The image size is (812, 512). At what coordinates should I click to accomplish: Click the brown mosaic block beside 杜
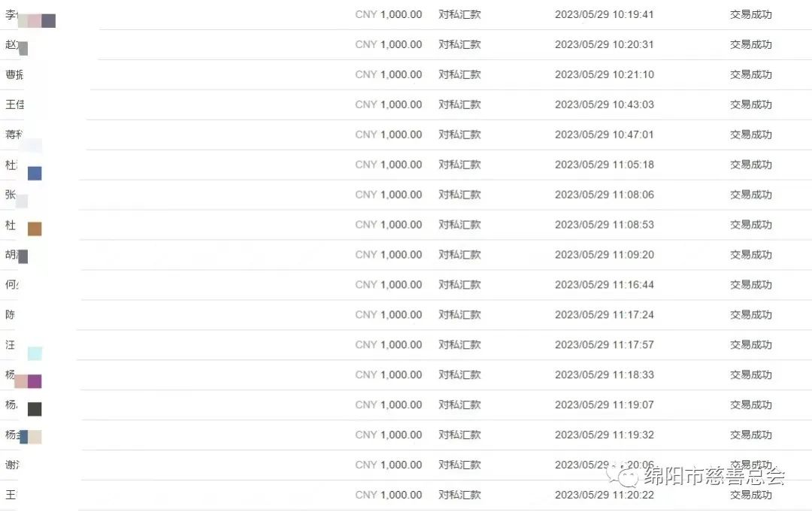[x=35, y=229]
